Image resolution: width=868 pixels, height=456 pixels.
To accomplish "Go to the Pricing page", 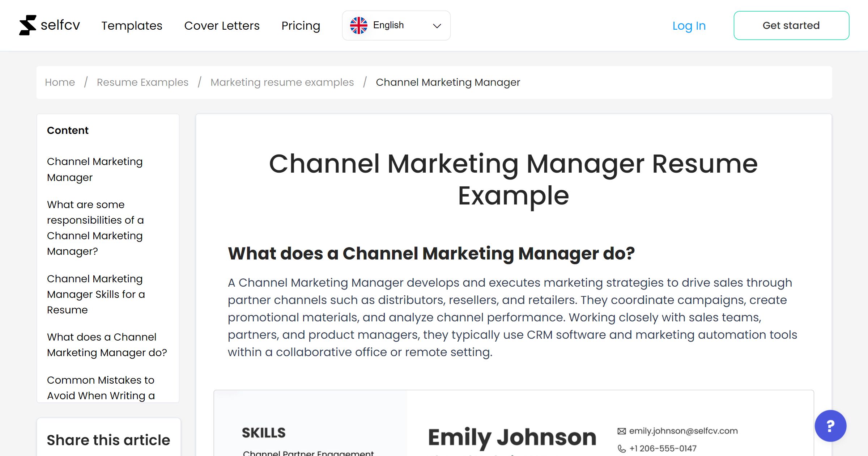I will coord(301,26).
